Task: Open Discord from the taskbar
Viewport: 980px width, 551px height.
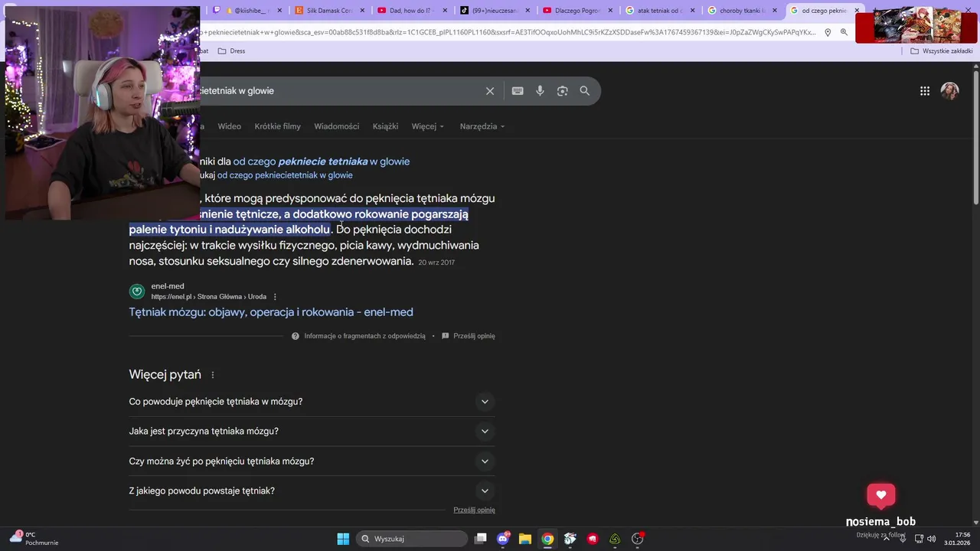Action: point(503,539)
